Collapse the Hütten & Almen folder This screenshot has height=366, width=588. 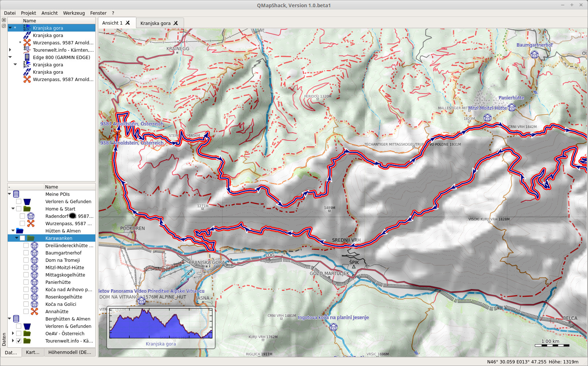pyautogui.click(x=13, y=231)
